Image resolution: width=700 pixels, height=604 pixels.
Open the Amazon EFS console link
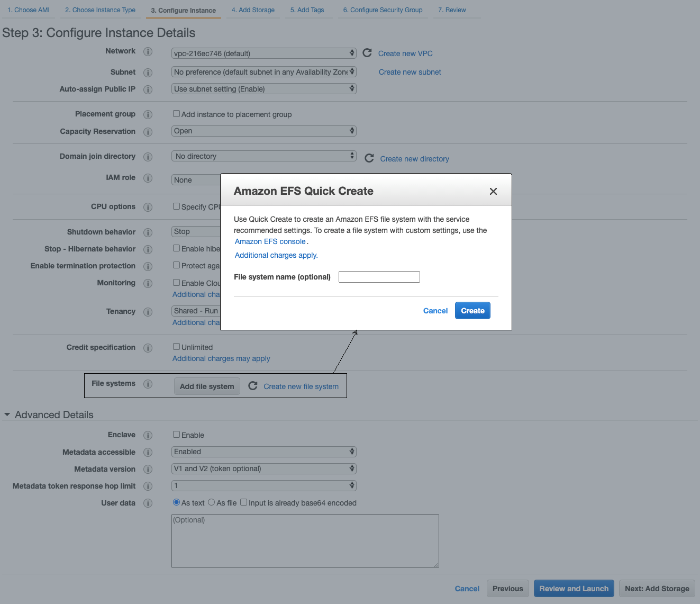[x=270, y=241]
